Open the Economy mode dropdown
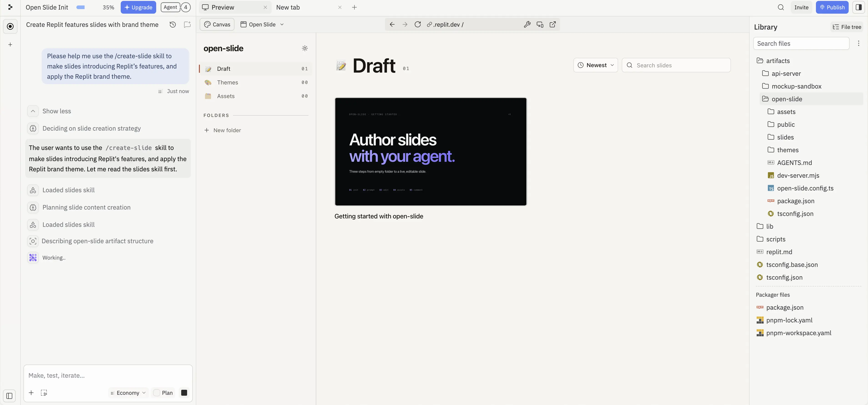Screen dimensions: 868x405 [x=128, y=392]
